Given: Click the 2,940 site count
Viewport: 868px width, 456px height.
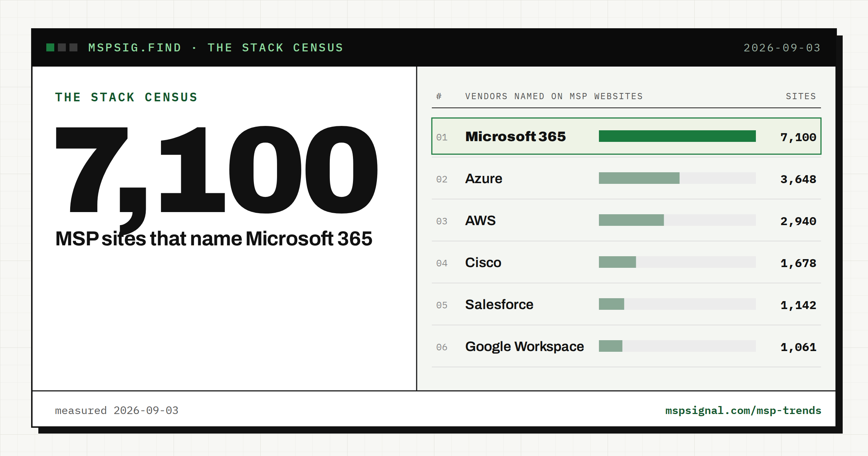Looking at the screenshot, I should 798,221.
